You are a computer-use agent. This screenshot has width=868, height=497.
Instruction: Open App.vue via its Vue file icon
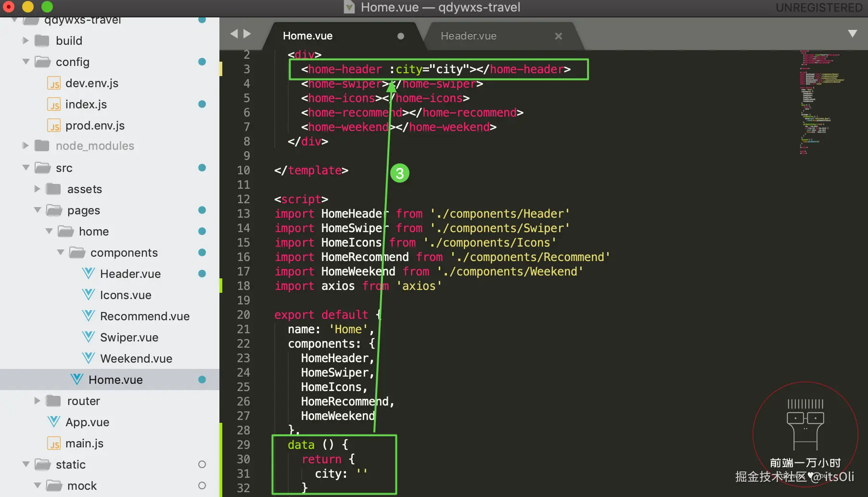point(54,422)
